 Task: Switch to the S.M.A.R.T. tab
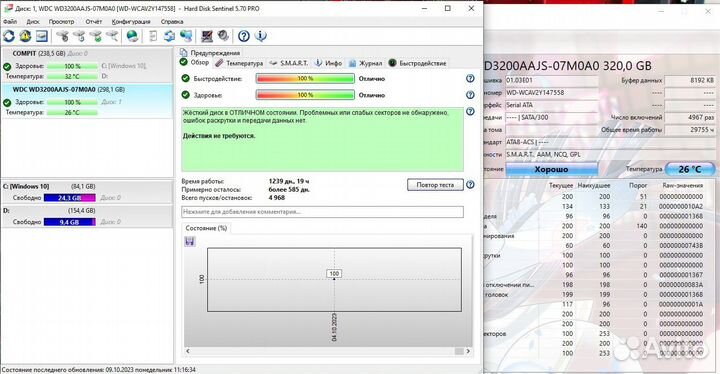(289, 63)
